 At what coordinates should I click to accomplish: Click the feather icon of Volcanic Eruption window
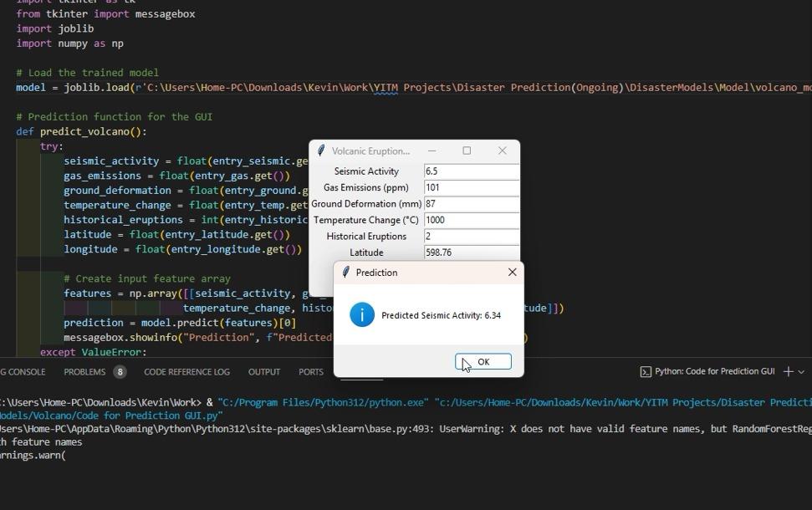pyautogui.click(x=321, y=150)
